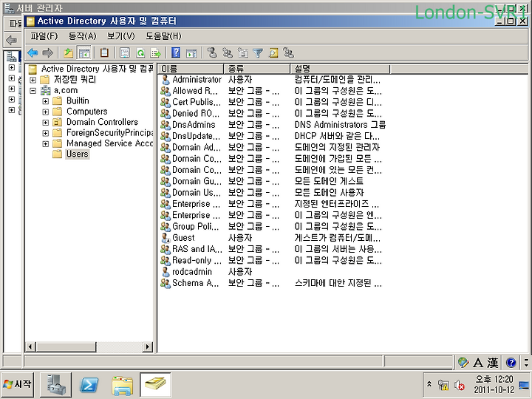Click the clipboard paste toolbar icon
Screen dimensions: 532x399
104,53
